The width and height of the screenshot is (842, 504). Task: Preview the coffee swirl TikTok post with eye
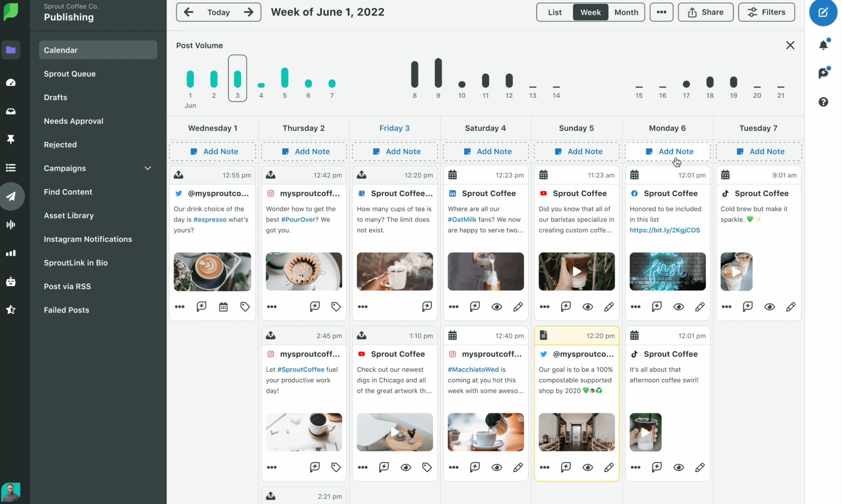point(678,467)
